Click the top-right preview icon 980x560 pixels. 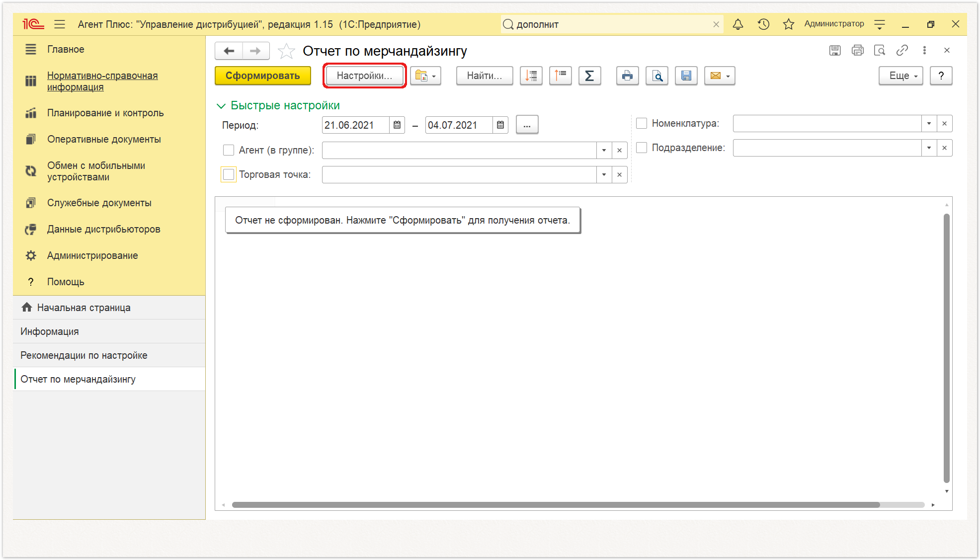(880, 50)
